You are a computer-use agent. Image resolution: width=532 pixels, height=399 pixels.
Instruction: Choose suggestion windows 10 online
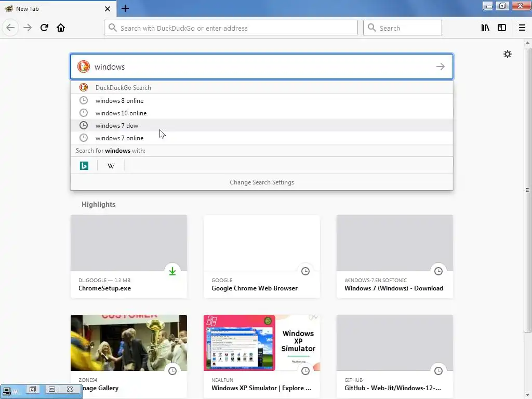point(262,113)
